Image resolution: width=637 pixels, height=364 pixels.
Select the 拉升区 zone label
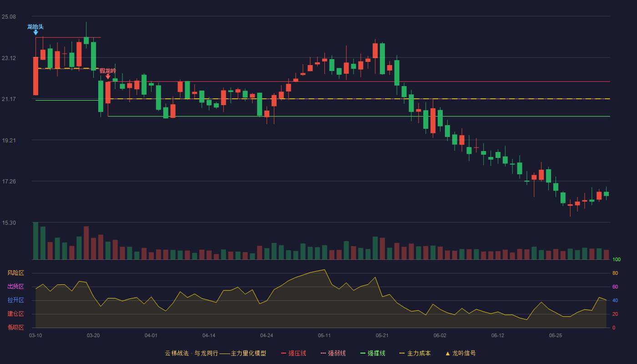(15, 300)
